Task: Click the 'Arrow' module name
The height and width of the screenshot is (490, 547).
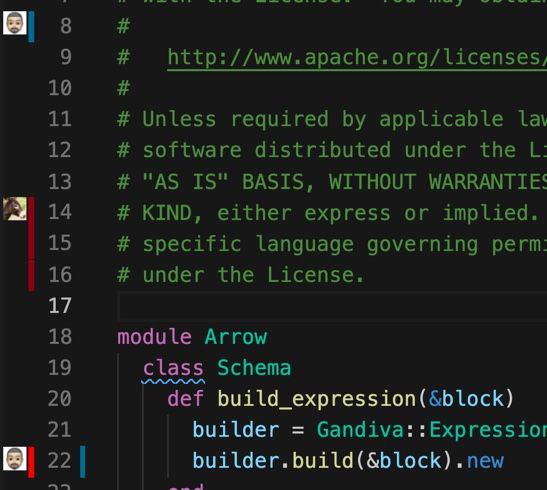Action: tap(236, 337)
